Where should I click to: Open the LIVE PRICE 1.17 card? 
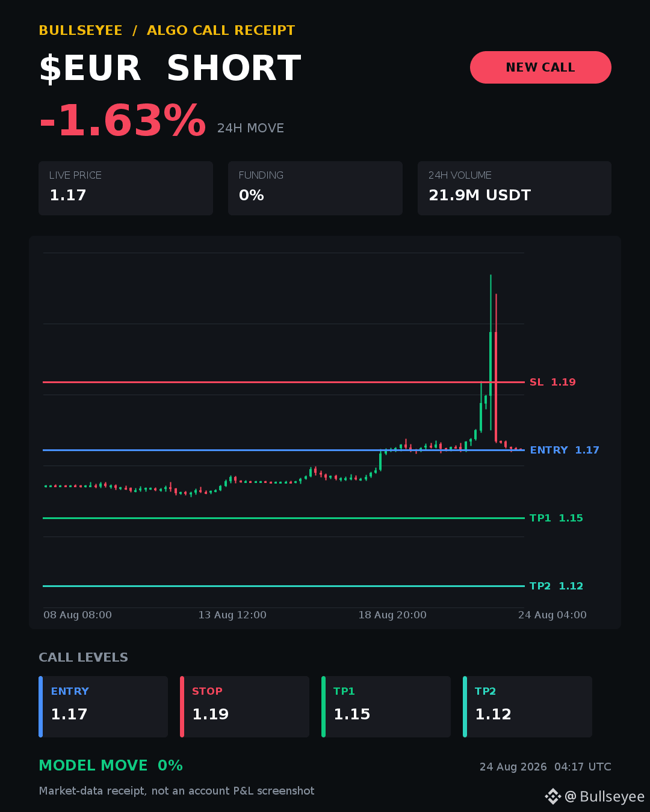126,188
